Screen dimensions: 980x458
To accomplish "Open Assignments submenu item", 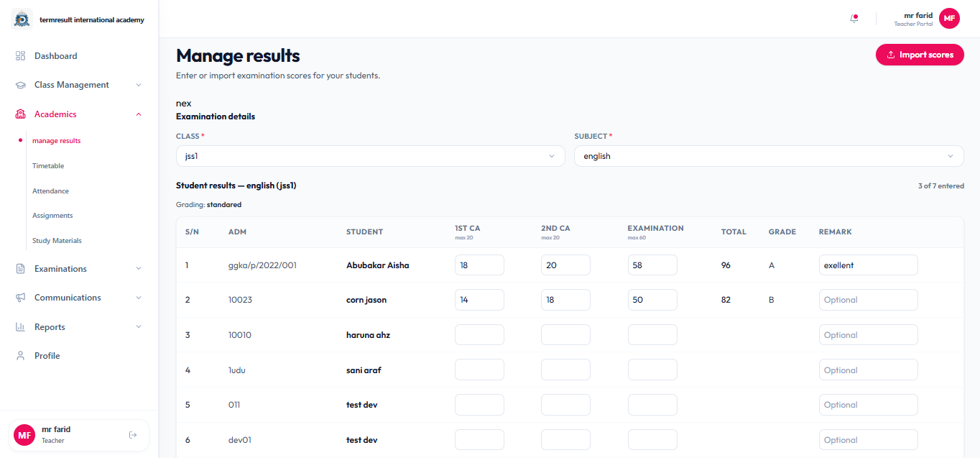I will [x=52, y=216].
